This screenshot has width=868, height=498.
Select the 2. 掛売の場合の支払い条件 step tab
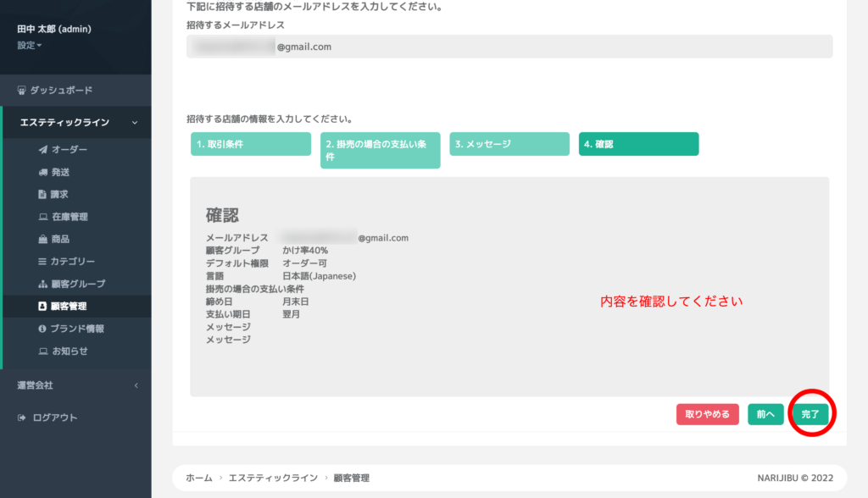[380, 150]
